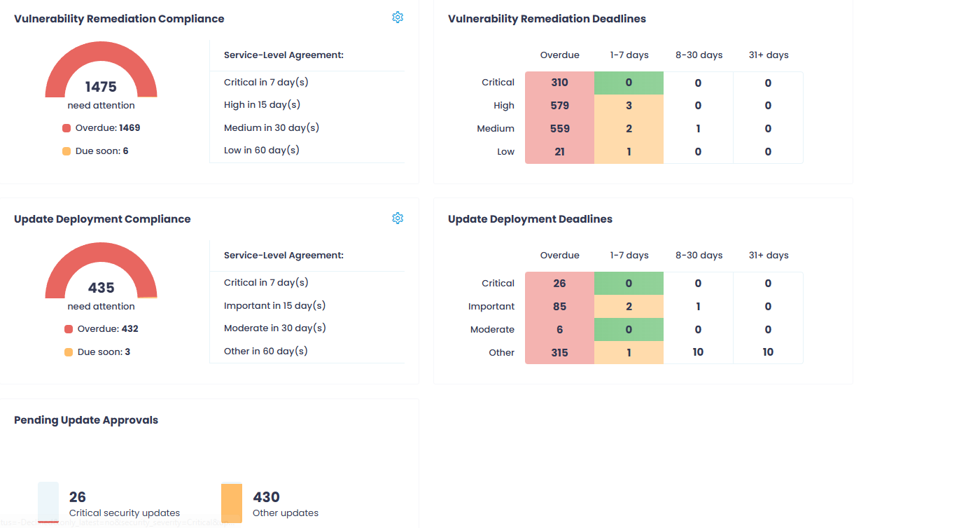
Task: Click the overdue Other updates cell showing 315
Action: [x=559, y=352]
